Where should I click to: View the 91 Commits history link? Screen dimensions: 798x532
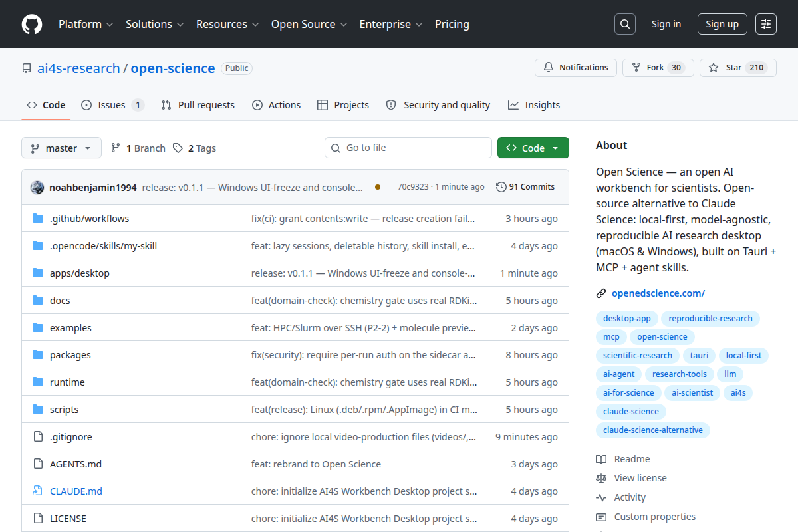[x=525, y=187]
